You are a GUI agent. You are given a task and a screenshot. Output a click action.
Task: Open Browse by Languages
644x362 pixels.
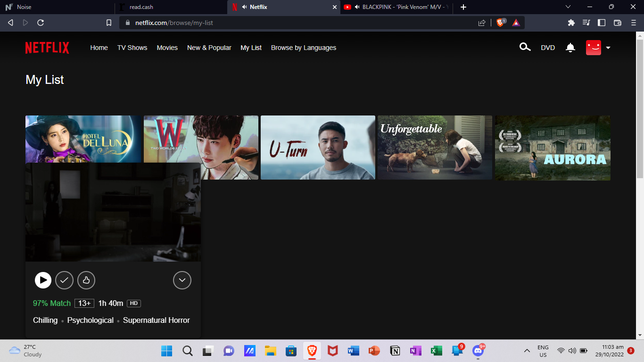pos(304,48)
